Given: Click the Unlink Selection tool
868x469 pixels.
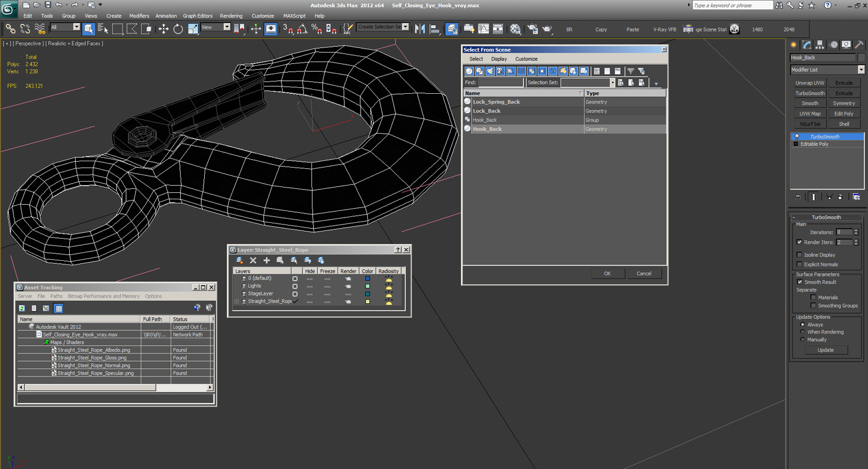Looking at the screenshot, I should 25,29.
